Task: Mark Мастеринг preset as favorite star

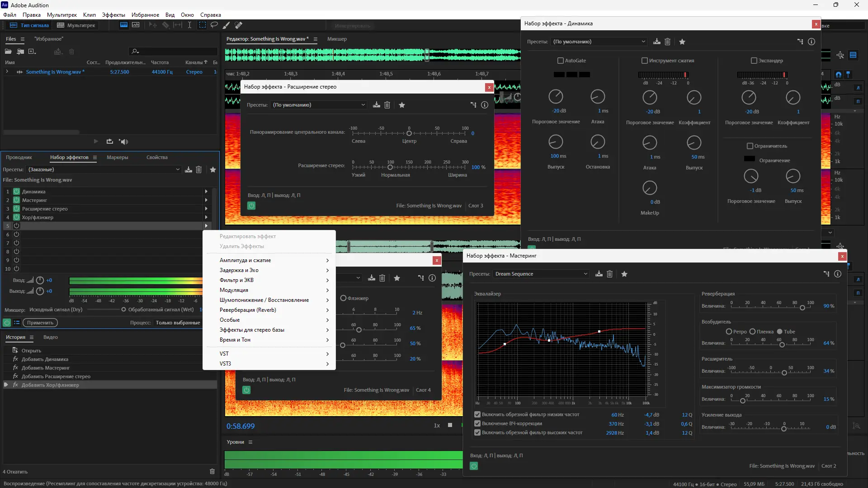Action: pyautogui.click(x=624, y=274)
